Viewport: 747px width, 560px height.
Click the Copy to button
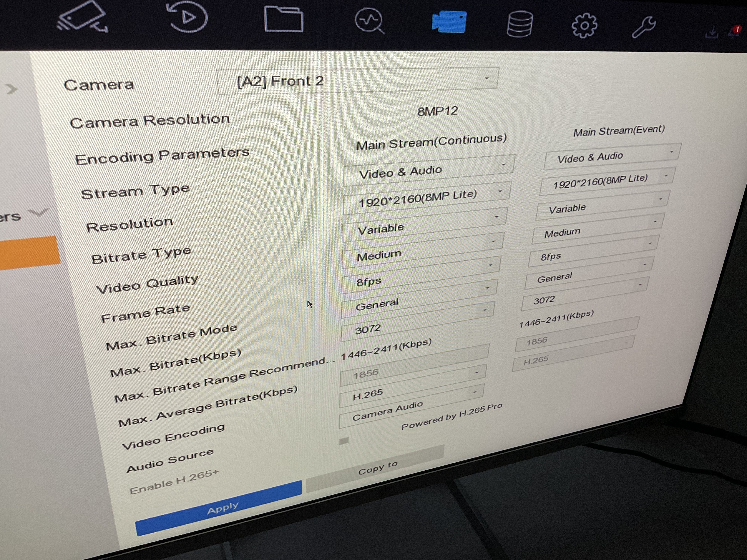click(x=377, y=469)
